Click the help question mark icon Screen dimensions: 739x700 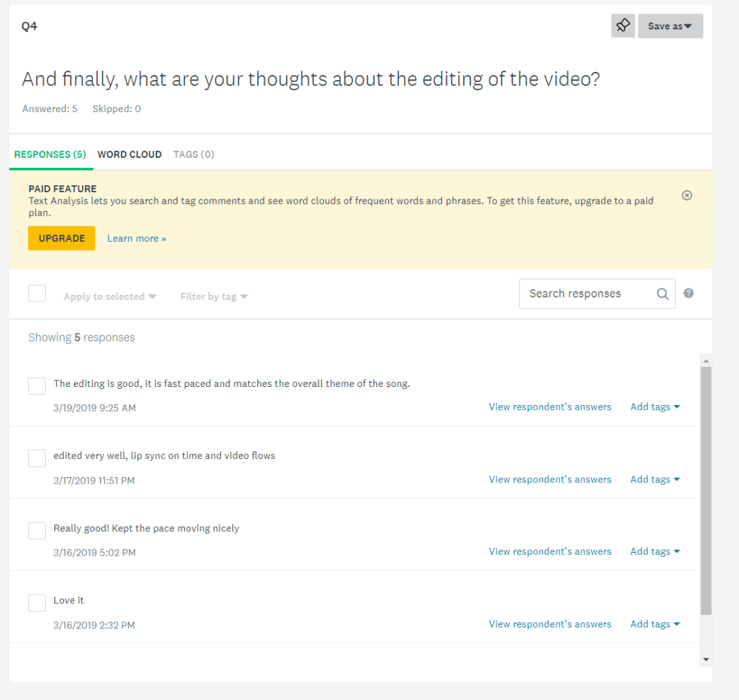(x=689, y=293)
